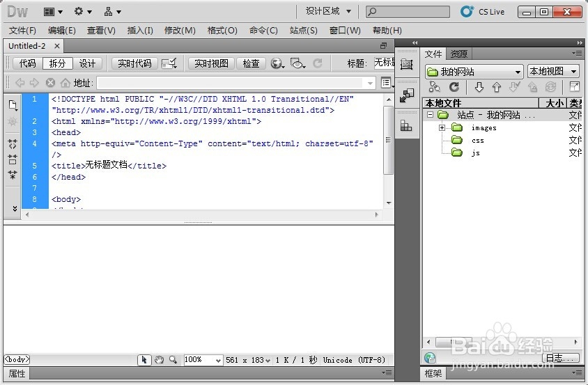This screenshot has height=385, width=588.
Task: Open the 插入(I) menu
Action: [x=140, y=31]
